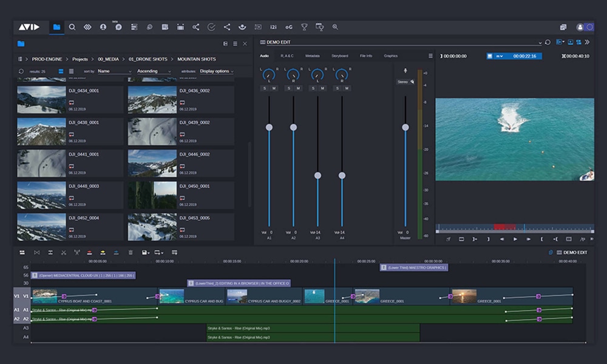Open the player layout dropdown icon in header
607x364 pixels.
(560, 42)
